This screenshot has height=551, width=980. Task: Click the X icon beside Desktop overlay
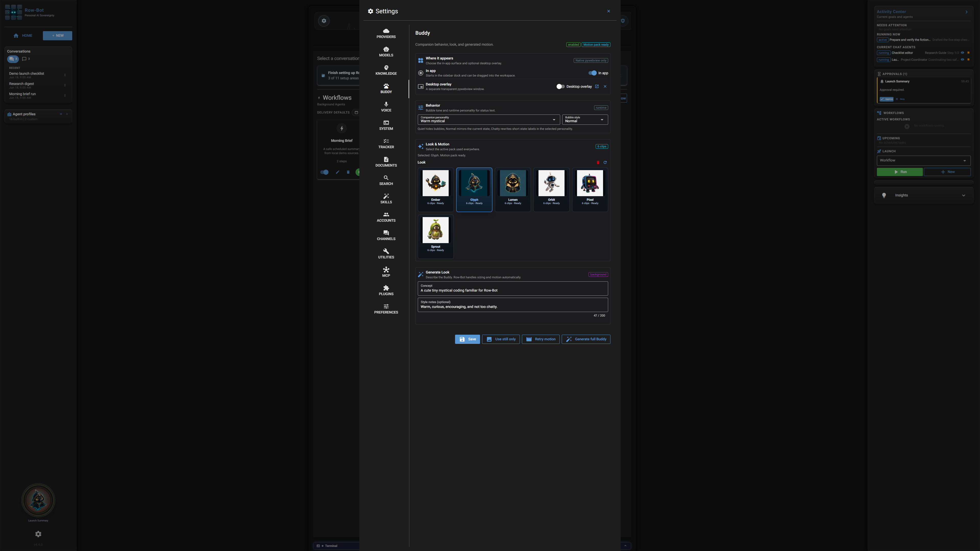click(605, 86)
